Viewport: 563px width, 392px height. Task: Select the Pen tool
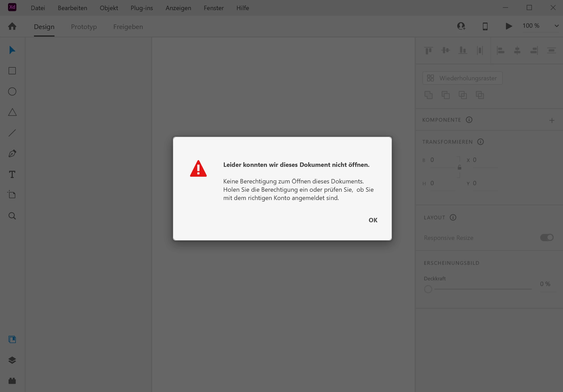12,154
